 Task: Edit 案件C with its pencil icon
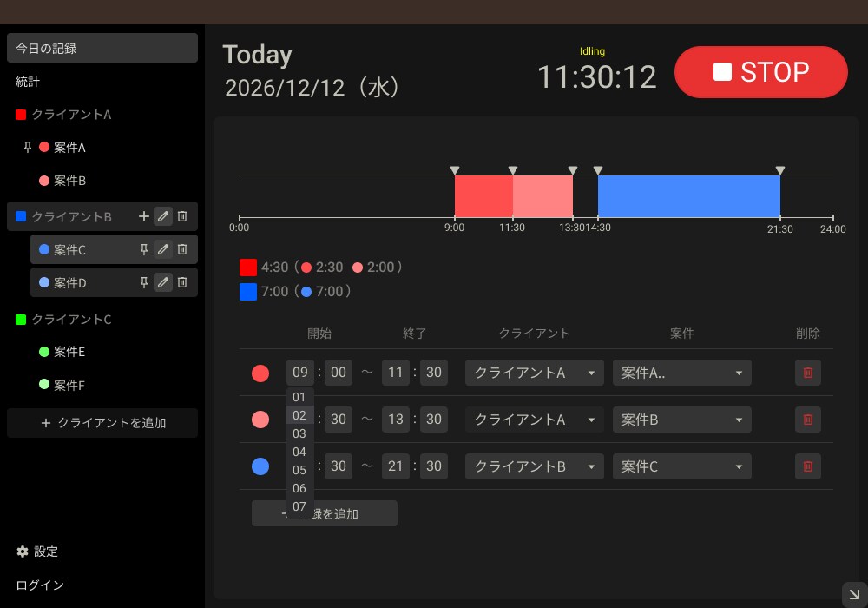click(163, 250)
